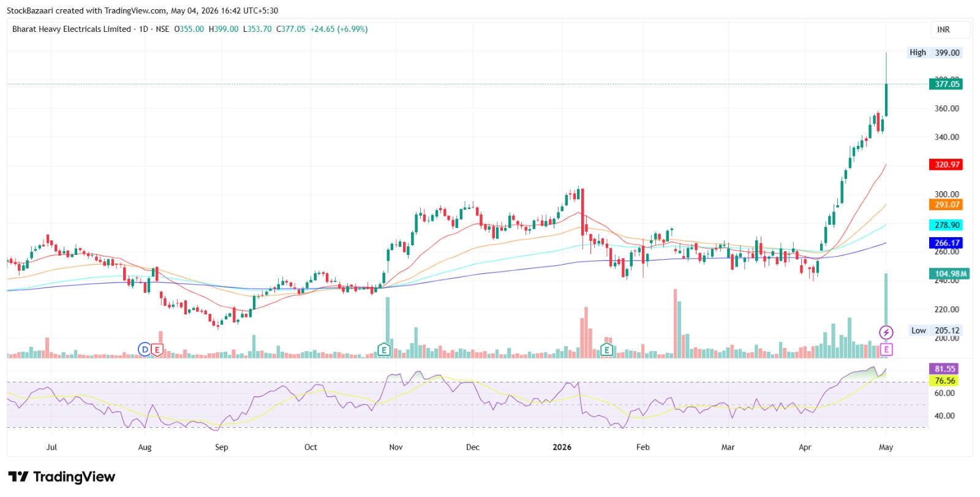Click the Dec time axis label
This screenshot has width=980, height=497.
pyautogui.click(x=473, y=447)
